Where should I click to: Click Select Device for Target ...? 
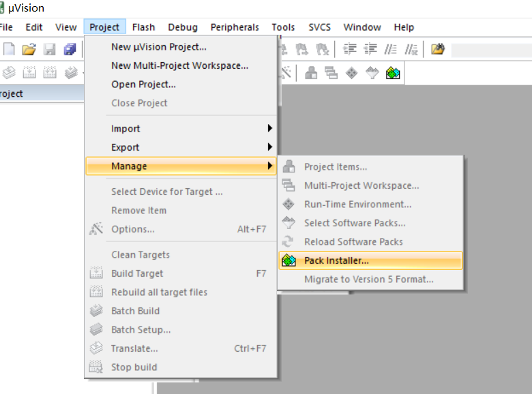181,192
